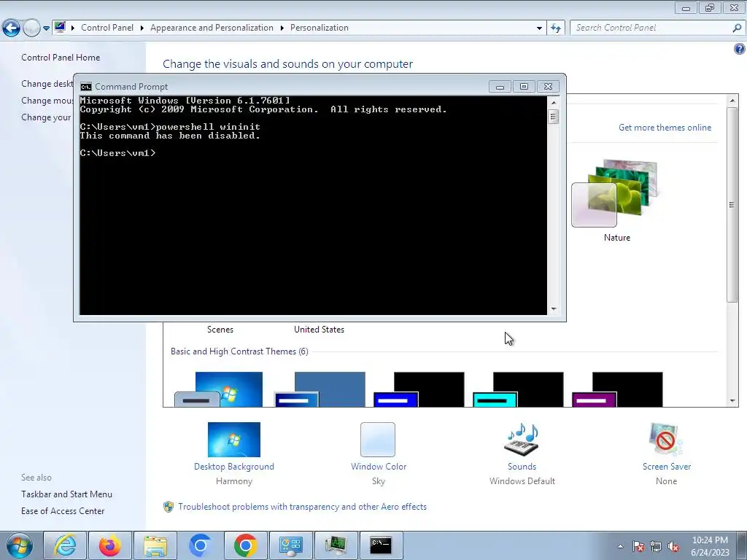Open Desktop Background settings icon
Screen dimensions: 747x560
234,440
